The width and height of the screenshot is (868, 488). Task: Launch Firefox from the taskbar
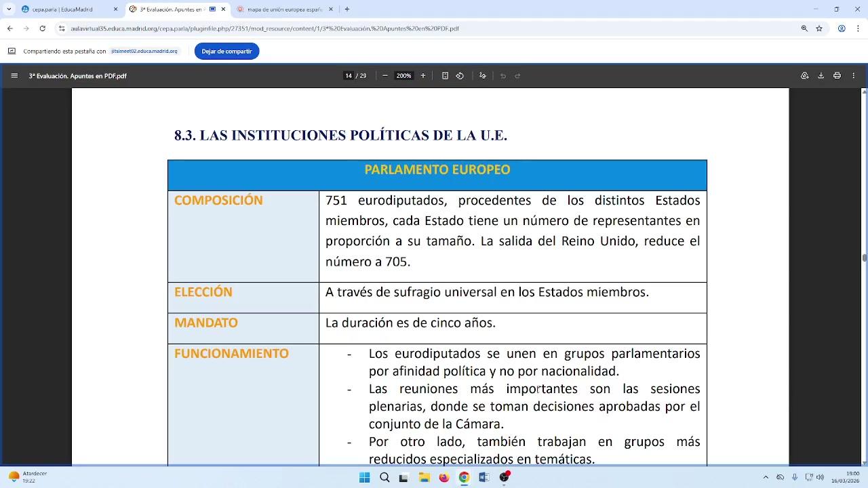(x=444, y=477)
